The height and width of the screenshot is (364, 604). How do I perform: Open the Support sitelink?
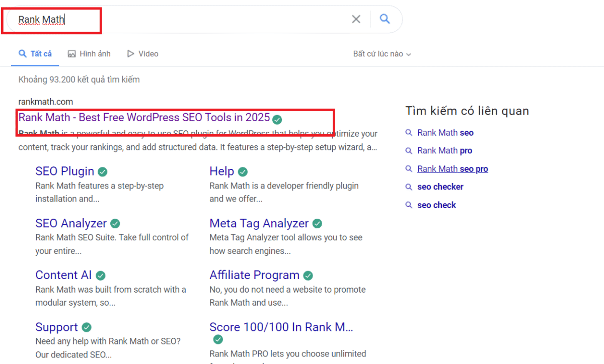pos(56,327)
